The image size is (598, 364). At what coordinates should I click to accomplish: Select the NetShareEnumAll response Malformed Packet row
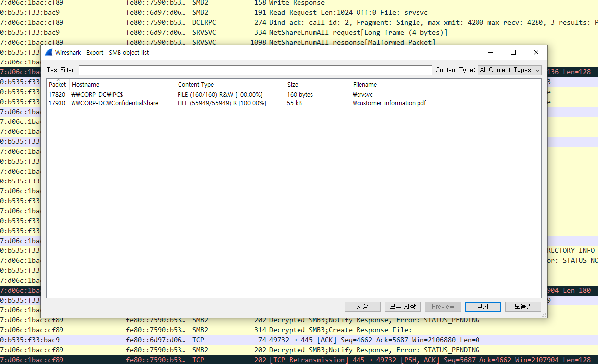(299, 42)
